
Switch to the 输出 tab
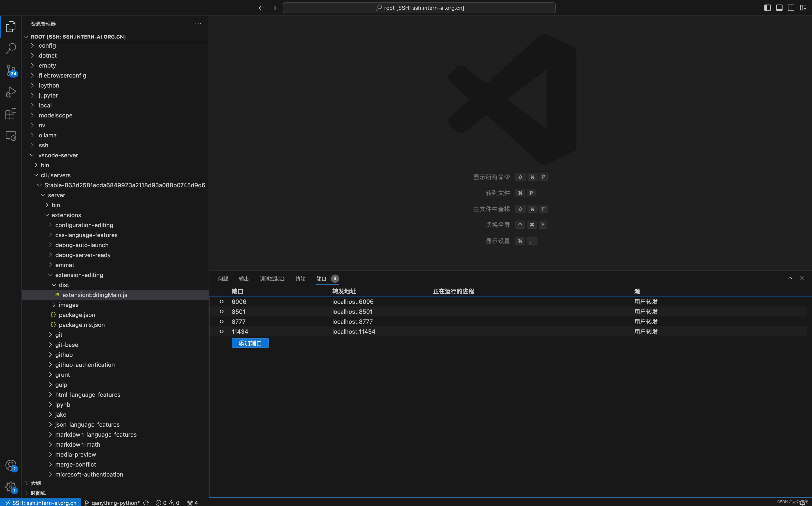[x=243, y=278]
